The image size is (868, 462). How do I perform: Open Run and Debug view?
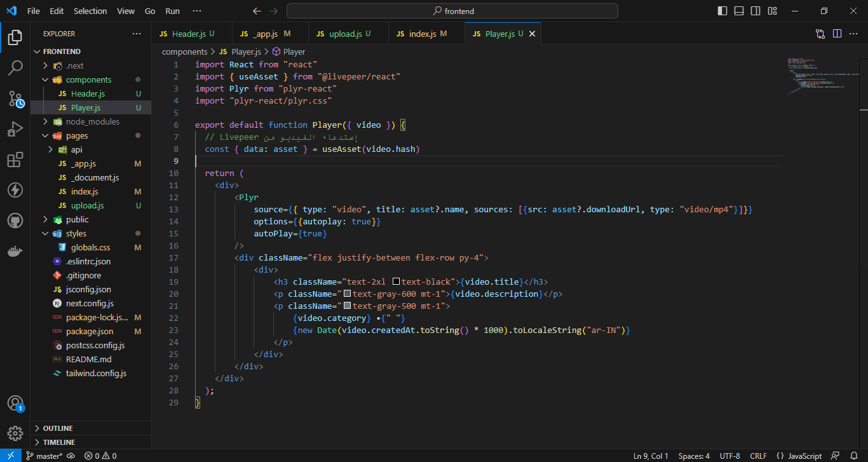(15, 129)
